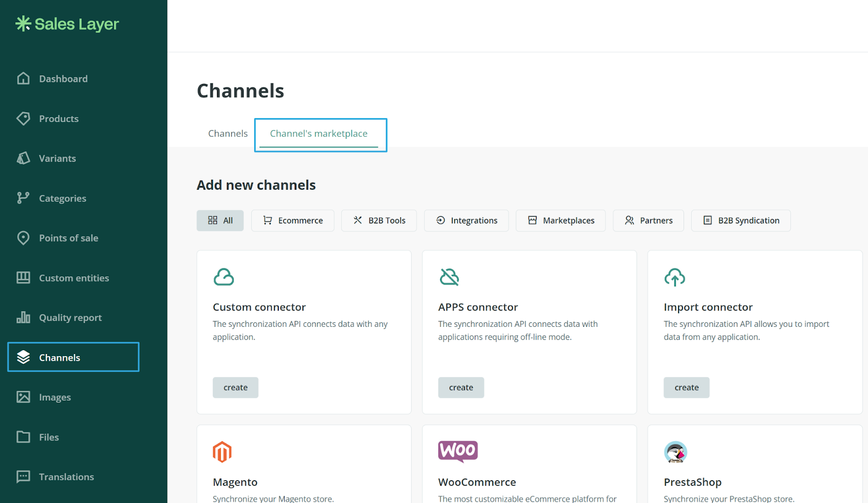868x503 pixels.
Task: Click the WooCommerce logo
Action: [458, 451]
